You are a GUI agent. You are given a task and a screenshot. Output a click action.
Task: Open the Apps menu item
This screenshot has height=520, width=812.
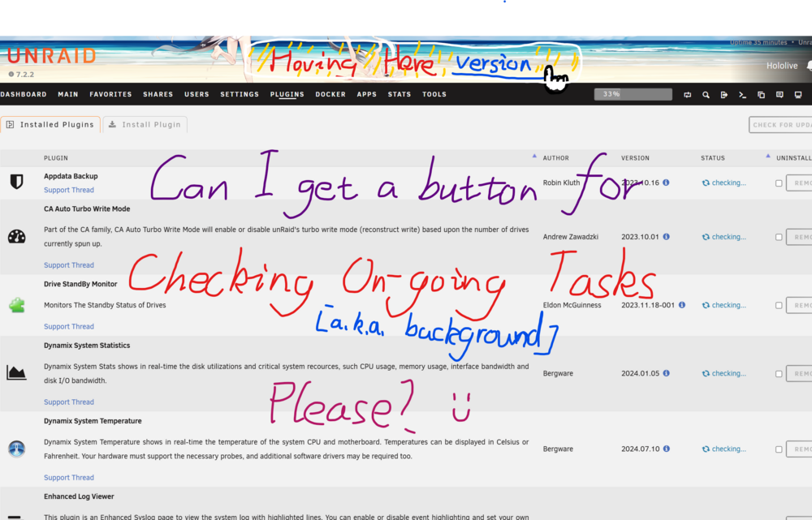367,94
